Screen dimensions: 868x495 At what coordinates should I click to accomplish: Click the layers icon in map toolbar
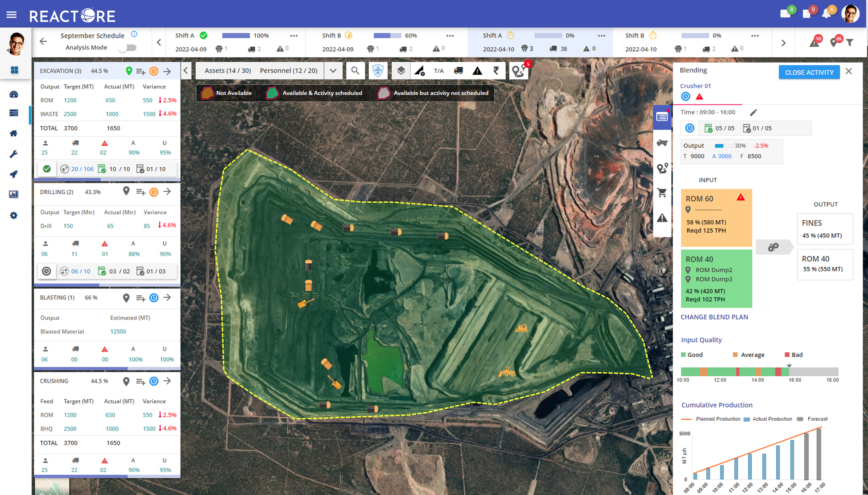click(401, 71)
